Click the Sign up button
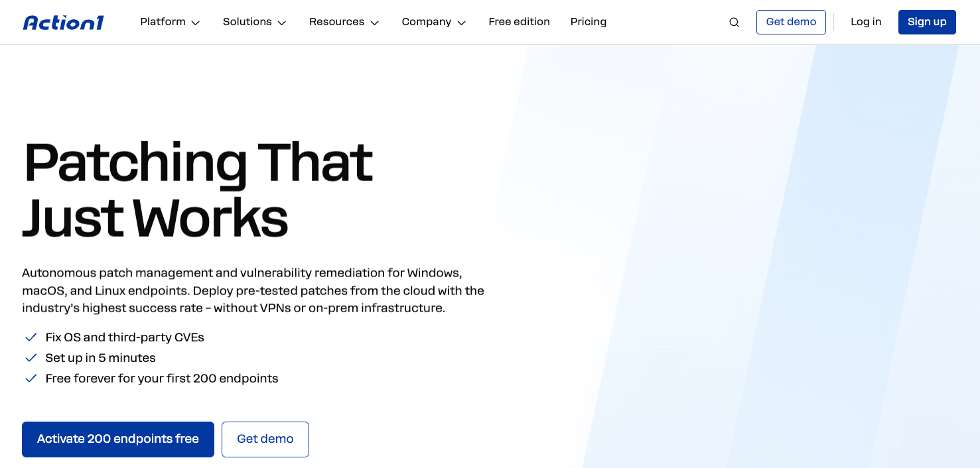Screen dimensions: 980x468 [x=927, y=22]
